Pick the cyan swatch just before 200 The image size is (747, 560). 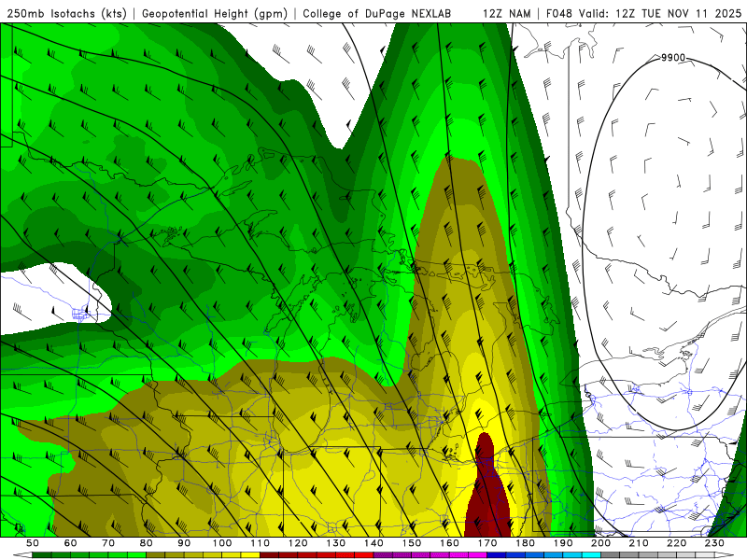591,555
